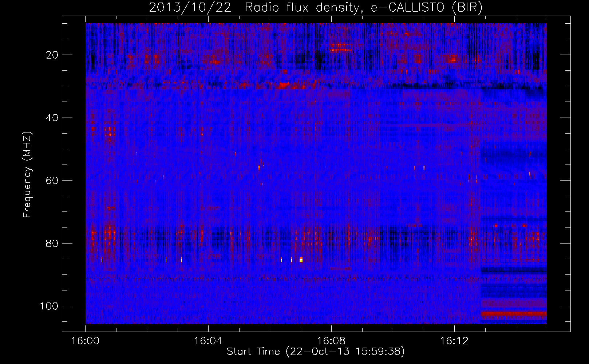Image resolution: width=589 pixels, height=364 pixels.
Task: Click the date "2013/10/22" in the title
Action: coord(190,8)
